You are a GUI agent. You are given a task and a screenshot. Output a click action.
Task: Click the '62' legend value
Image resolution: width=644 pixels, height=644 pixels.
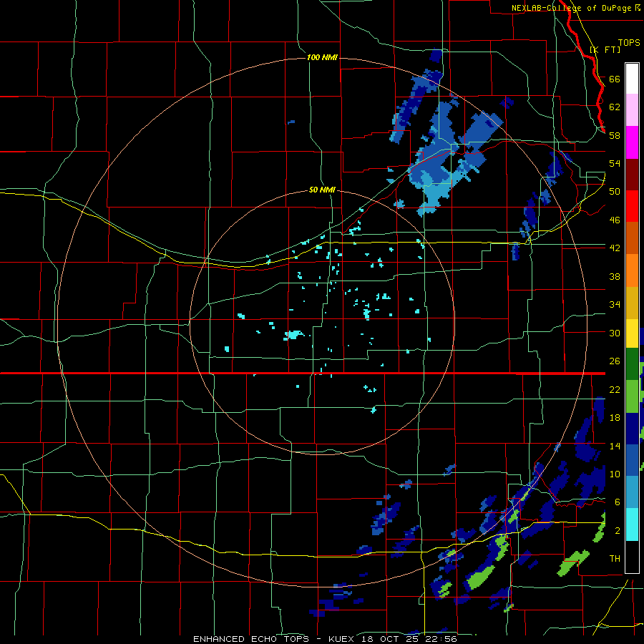click(x=615, y=107)
